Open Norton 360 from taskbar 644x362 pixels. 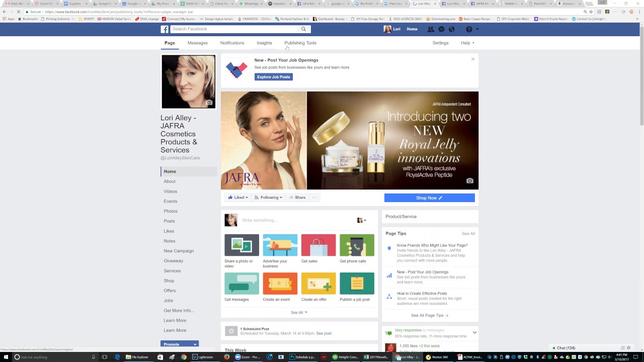[437, 357]
